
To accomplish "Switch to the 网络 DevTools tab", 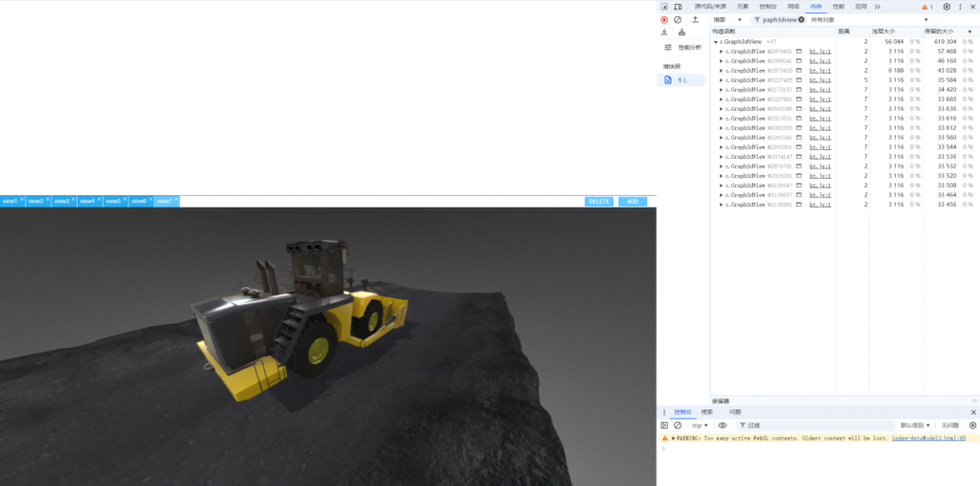I will [793, 7].
